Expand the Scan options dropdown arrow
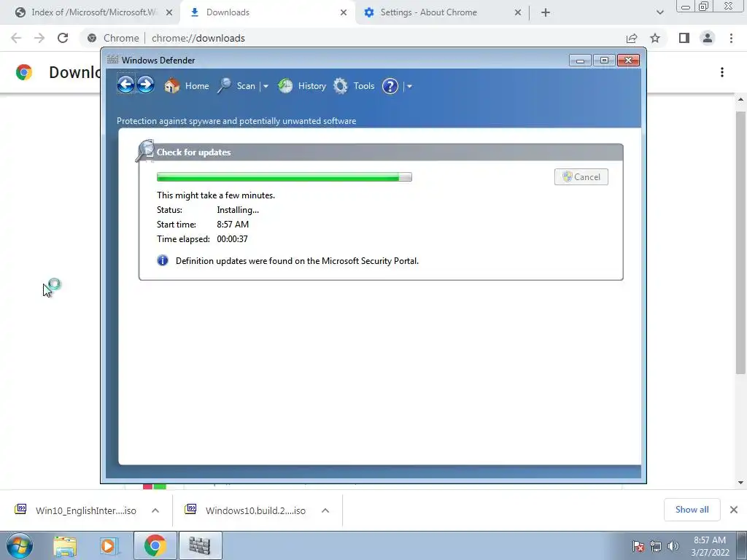The width and height of the screenshot is (747, 560). pyautogui.click(x=266, y=86)
